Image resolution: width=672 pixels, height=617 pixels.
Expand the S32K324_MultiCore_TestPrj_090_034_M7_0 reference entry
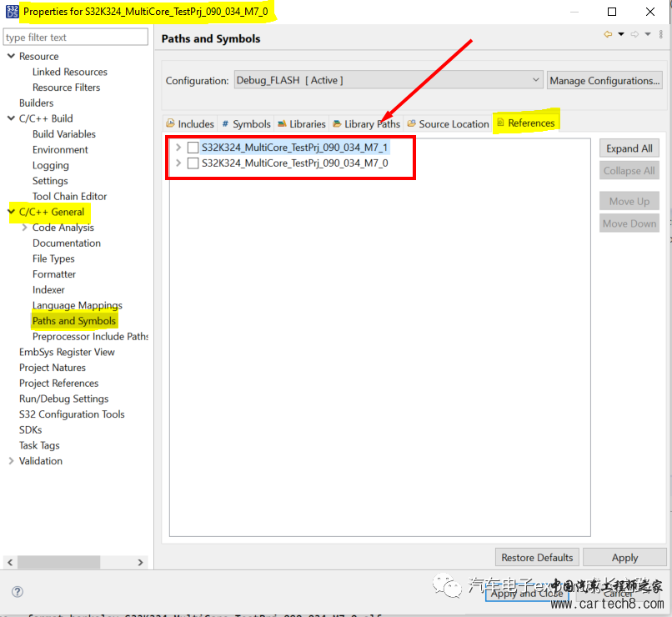pos(178,163)
